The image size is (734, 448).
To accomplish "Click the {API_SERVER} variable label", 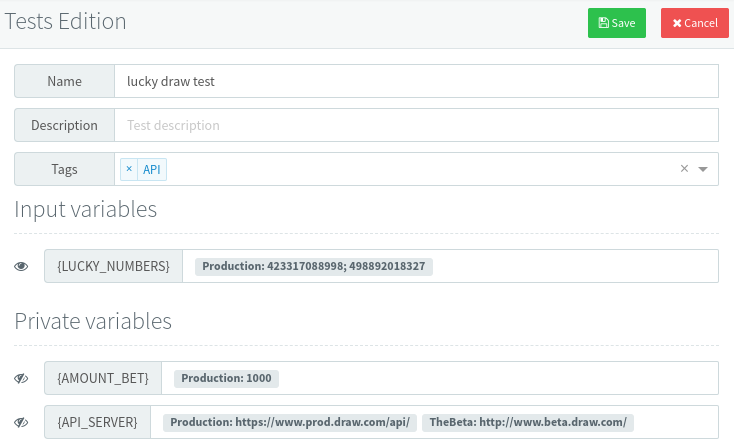I will [97, 422].
